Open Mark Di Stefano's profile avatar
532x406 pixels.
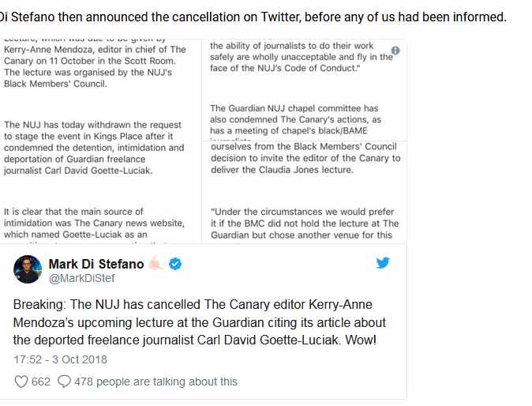(28, 270)
